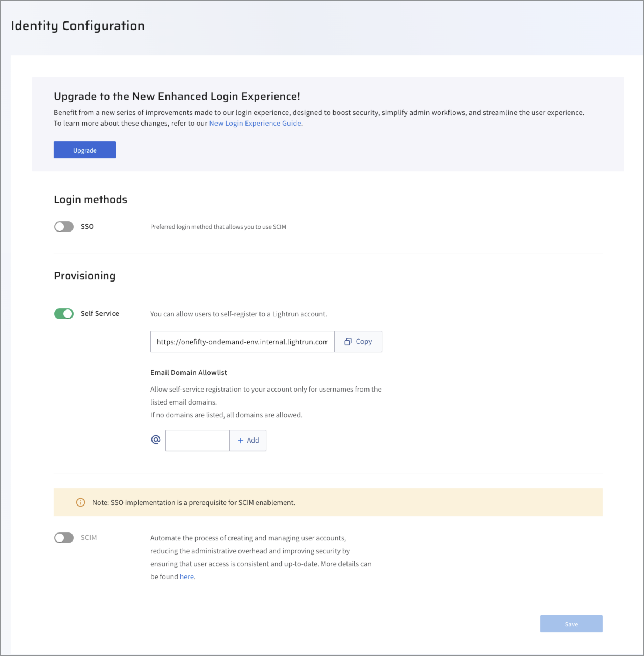Click the SSO prerequisite note text
644x656 pixels.
(x=193, y=502)
